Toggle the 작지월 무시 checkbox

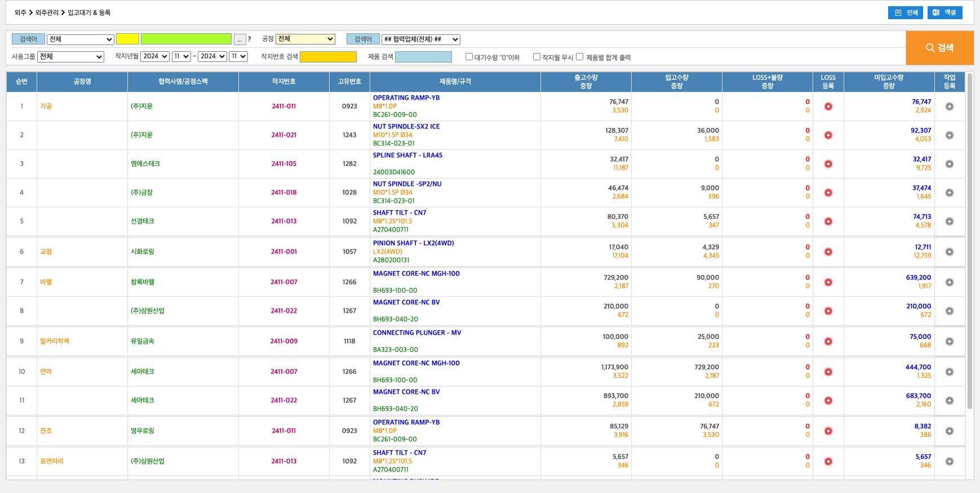[536, 57]
